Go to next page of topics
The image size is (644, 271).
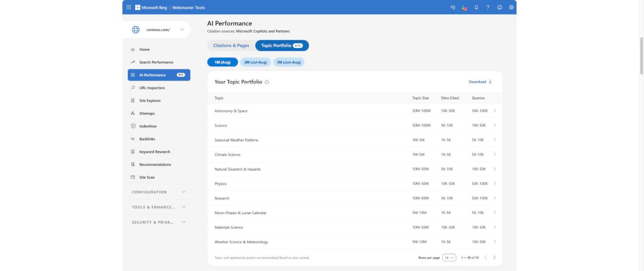pos(494,257)
